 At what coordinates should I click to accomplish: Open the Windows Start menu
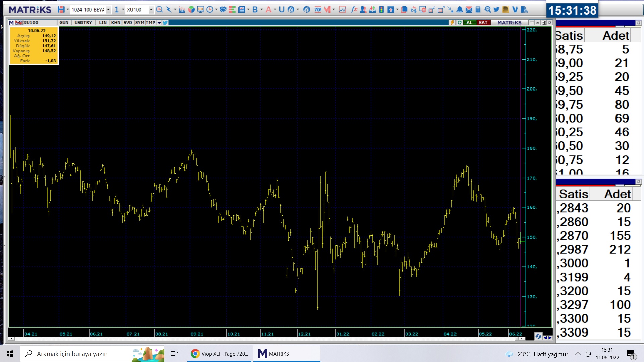(x=10, y=354)
